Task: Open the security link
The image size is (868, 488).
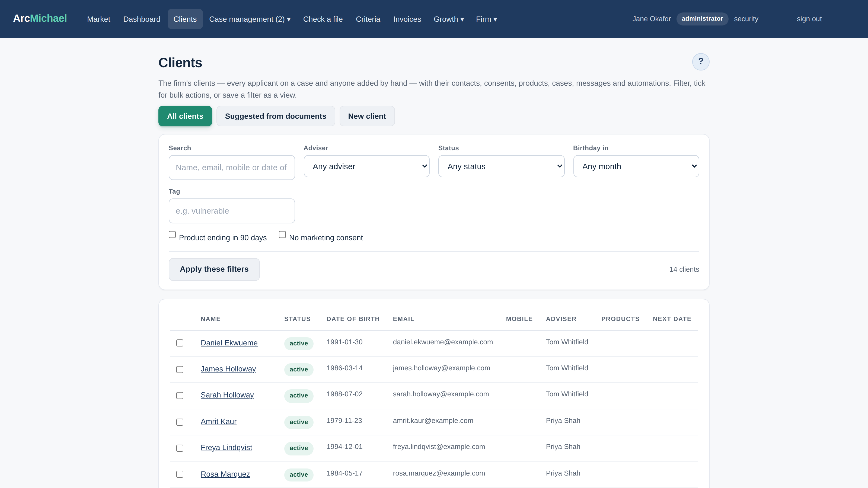Action: (746, 19)
